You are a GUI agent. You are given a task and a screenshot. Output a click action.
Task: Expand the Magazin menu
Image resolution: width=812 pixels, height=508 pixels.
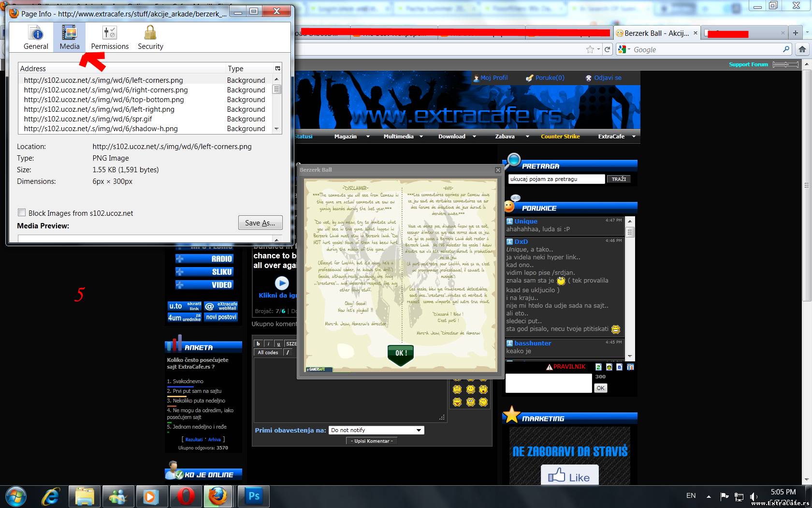pos(352,136)
